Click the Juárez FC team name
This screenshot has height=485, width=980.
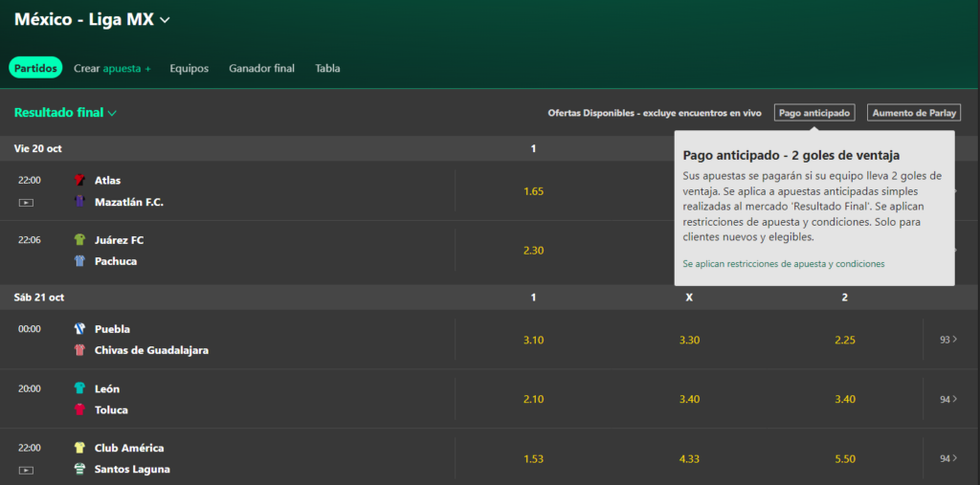click(x=120, y=240)
